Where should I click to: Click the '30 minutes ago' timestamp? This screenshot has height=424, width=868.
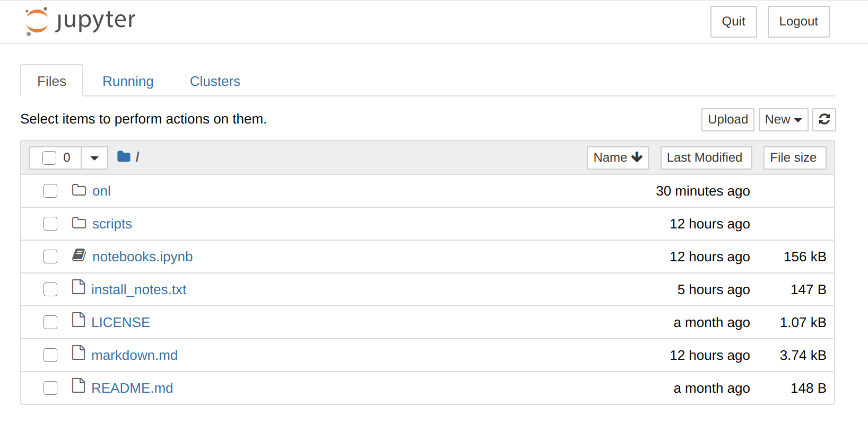coord(702,191)
